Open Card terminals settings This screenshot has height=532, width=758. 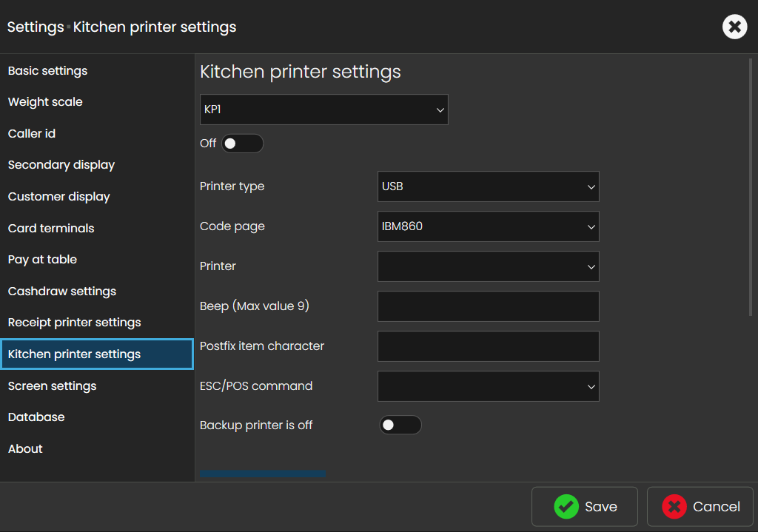[x=51, y=229]
